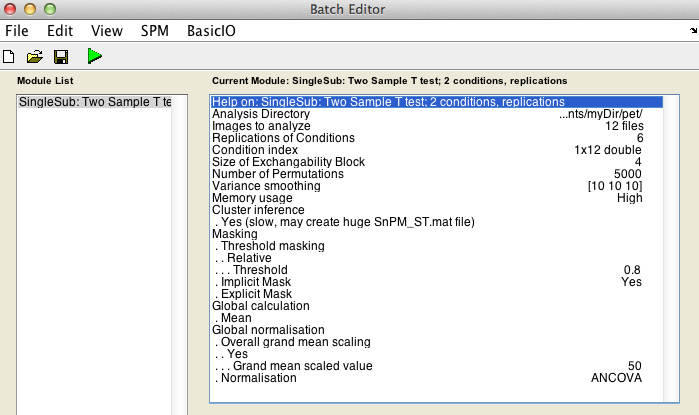Open a batch with the folder icon
This screenshot has width=699, height=415.
point(34,57)
